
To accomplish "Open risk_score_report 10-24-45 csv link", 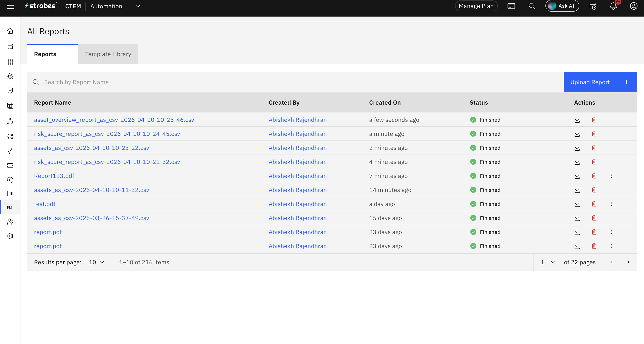I will pos(107,134).
